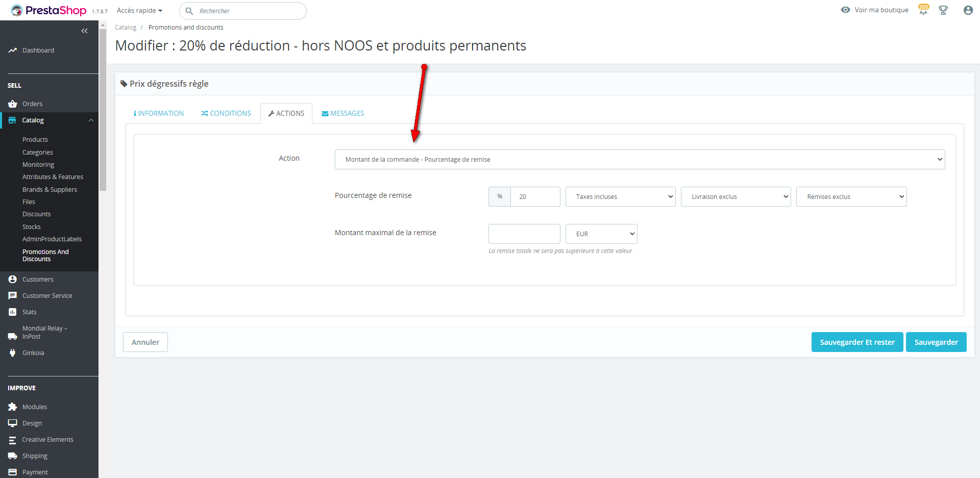
Task: Click the Modules puzzle icon
Action: (x=13, y=407)
